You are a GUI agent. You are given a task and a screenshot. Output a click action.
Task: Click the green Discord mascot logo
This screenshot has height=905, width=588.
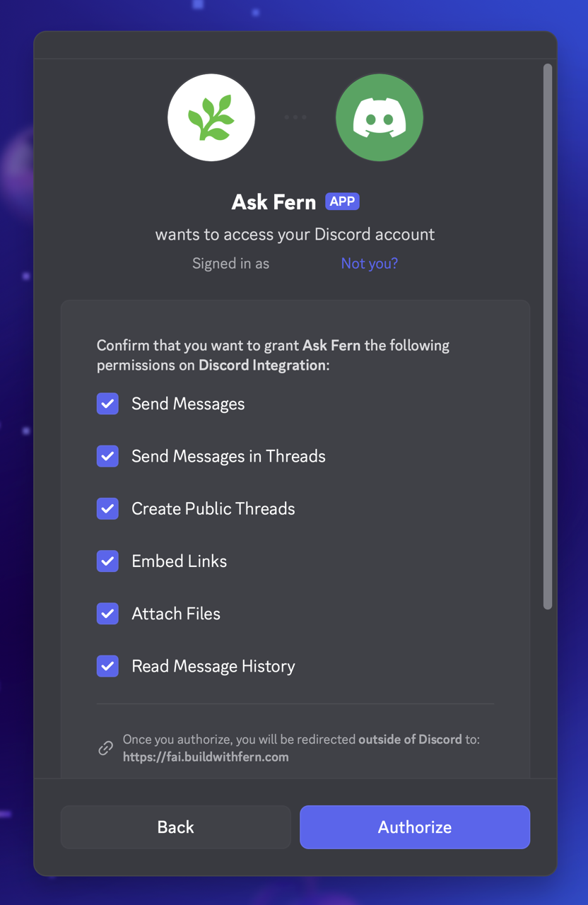pos(379,117)
